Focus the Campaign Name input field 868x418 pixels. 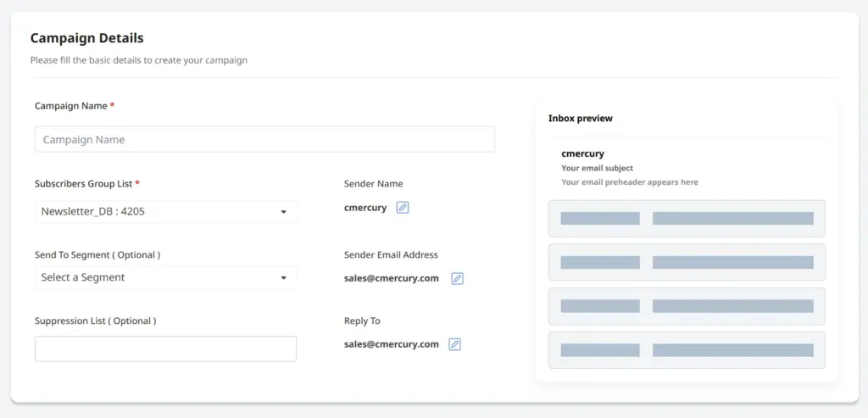(264, 140)
